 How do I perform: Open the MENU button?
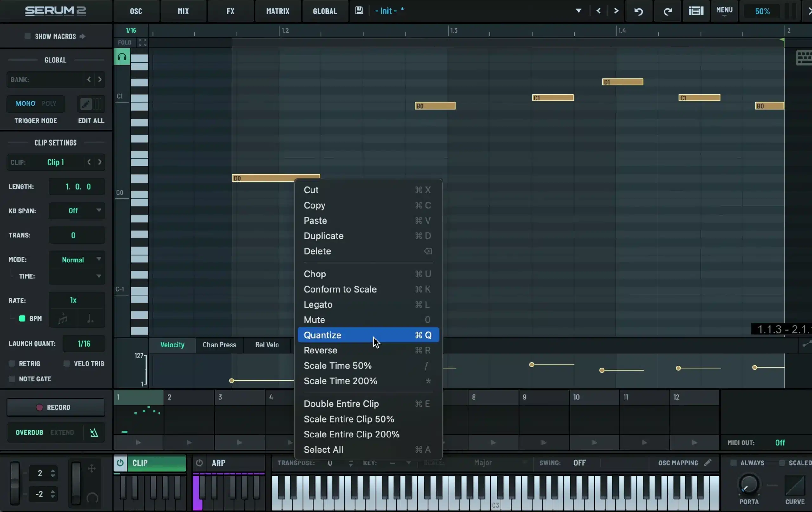click(724, 11)
